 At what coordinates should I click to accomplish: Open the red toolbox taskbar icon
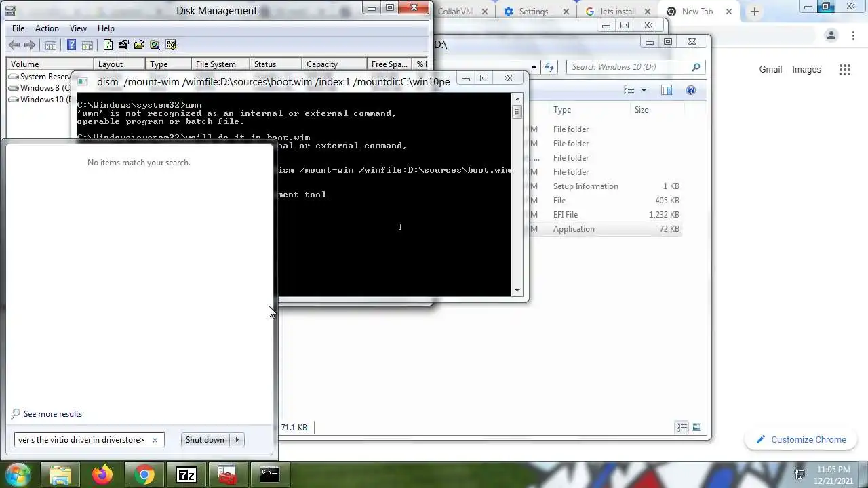[x=228, y=475]
